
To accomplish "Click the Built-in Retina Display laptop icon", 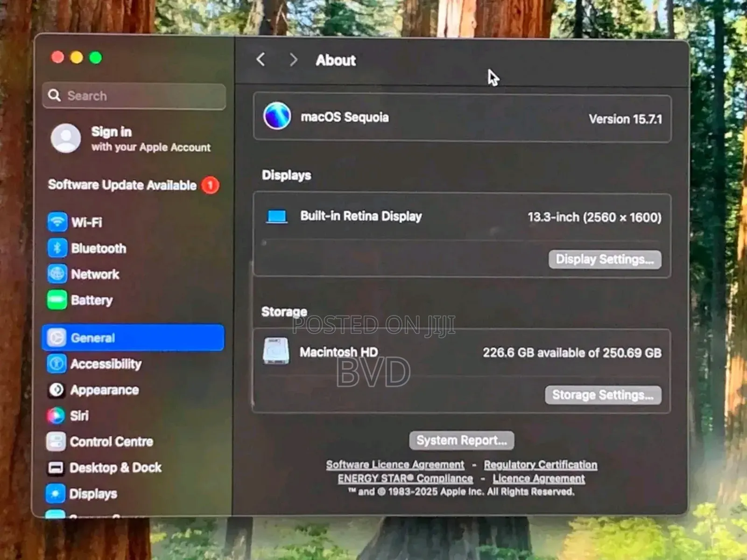I will click(x=277, y=217).
